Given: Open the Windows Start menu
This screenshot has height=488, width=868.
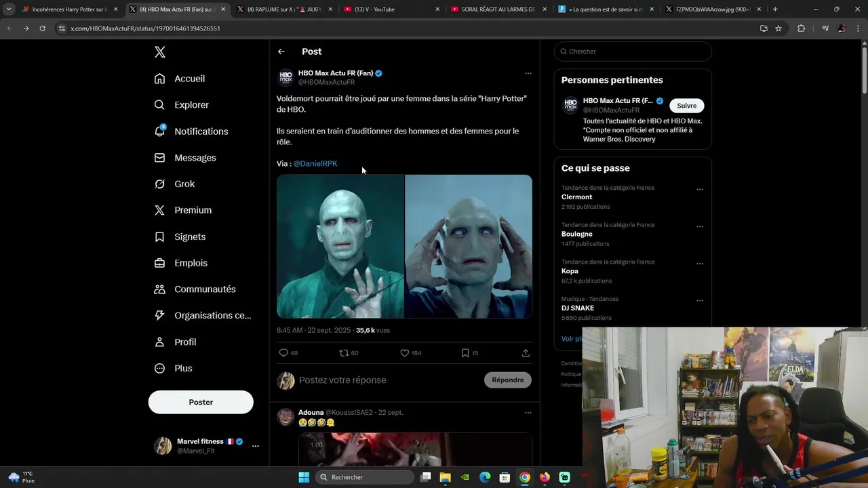Looking at the screenshot, I should point(304,477).
